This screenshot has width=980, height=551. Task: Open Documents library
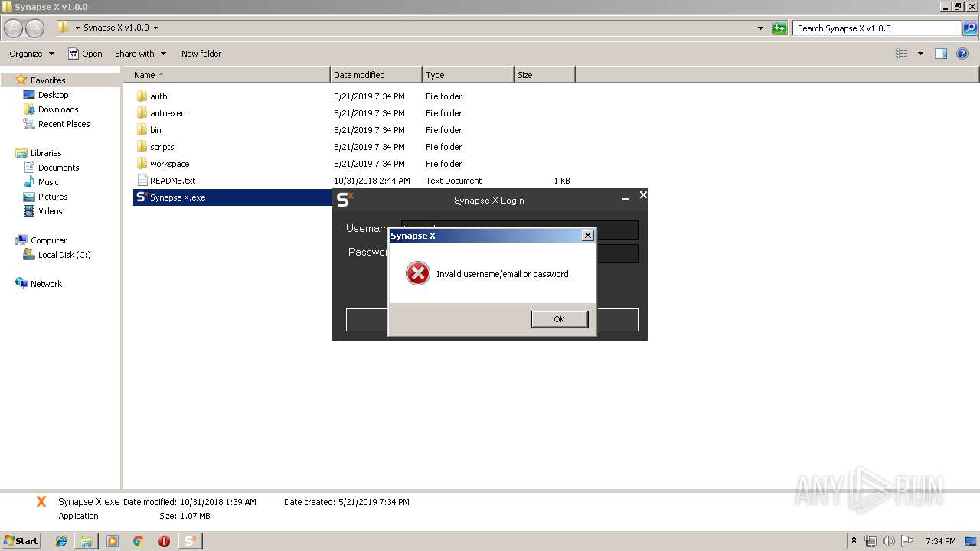click(58, 168)
